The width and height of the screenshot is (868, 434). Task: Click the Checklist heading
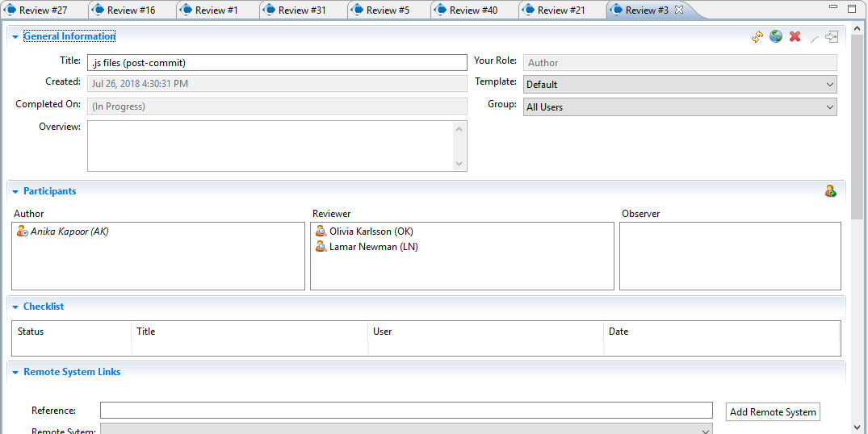[44, 307]
